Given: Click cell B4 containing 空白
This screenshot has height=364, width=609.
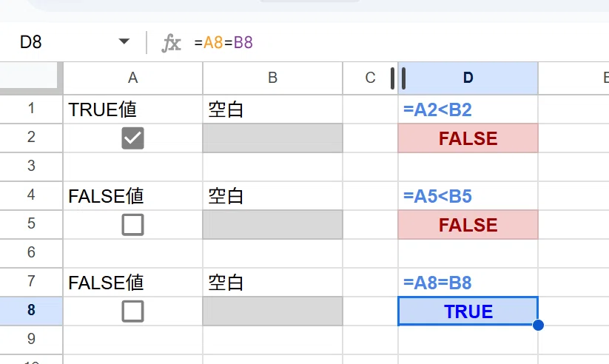Looking at the screenshot, I should 272,196.
